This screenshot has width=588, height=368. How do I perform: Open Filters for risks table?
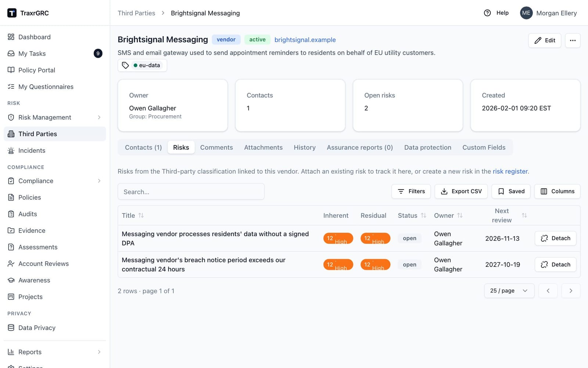click(411, 191)
